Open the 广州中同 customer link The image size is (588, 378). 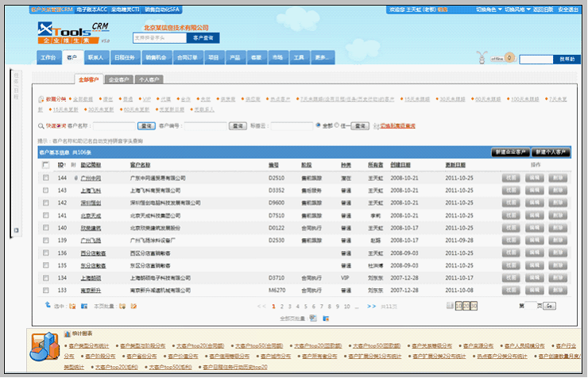pyautogui.click(x=91, y=179)
